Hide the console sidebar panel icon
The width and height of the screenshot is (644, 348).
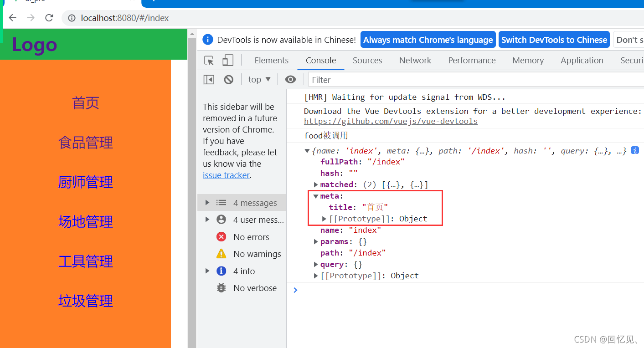(209, 80)
